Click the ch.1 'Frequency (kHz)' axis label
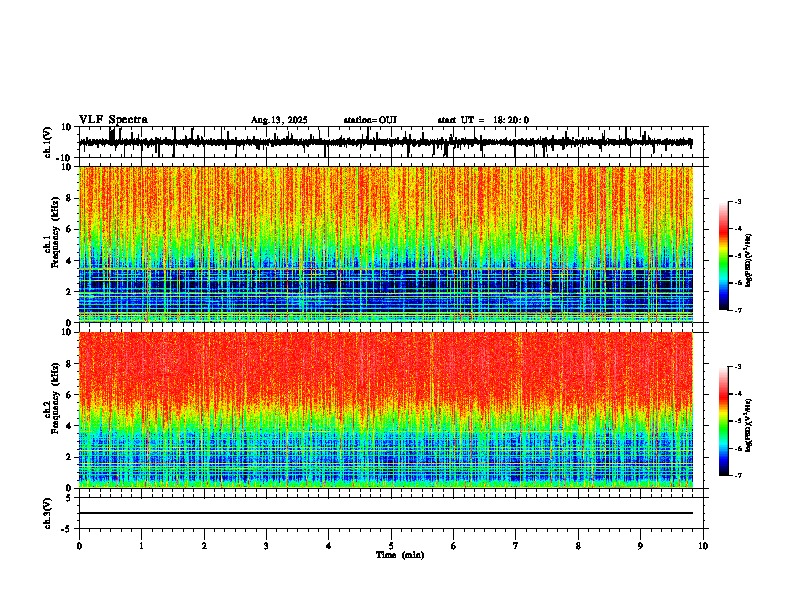Viewport: 792px width, 612px height. click(55, 232)
